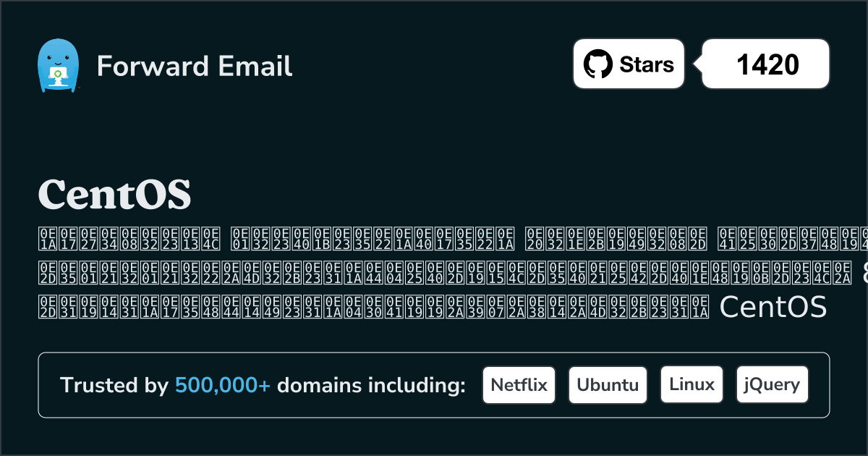
Task: Click the large CentOS heading
Action: (x=114, y=193)
